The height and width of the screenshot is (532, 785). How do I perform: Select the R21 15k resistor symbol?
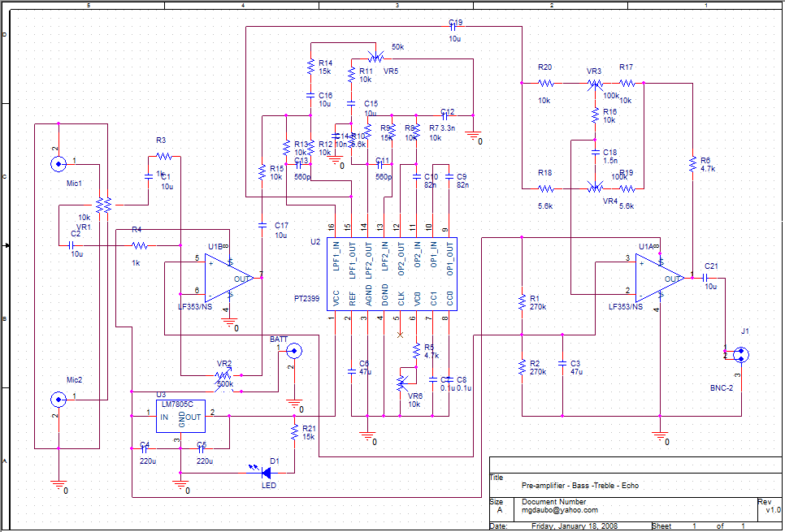pos(294,432)
